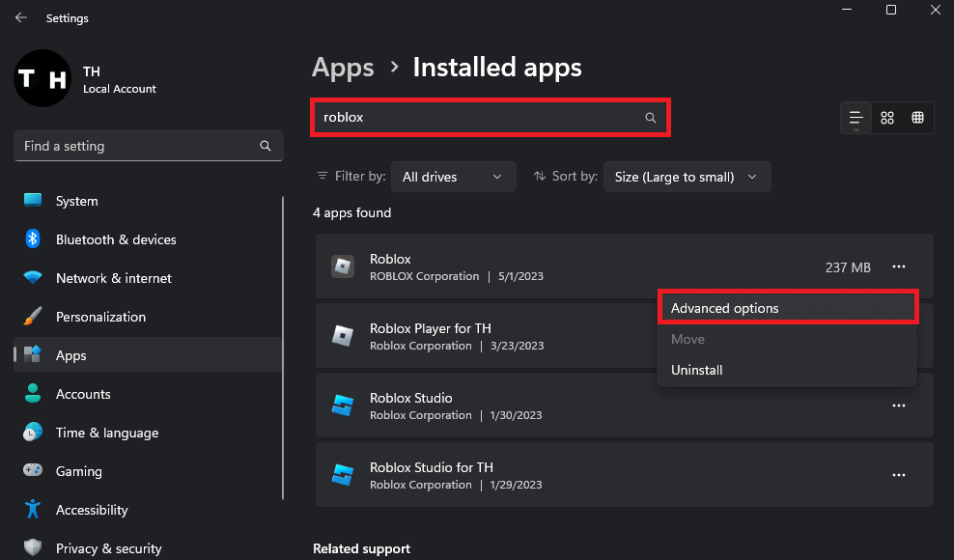Open the Size (Large to small) sort dropdown
The width and height of the screenshot is (954, 560).
687,177
